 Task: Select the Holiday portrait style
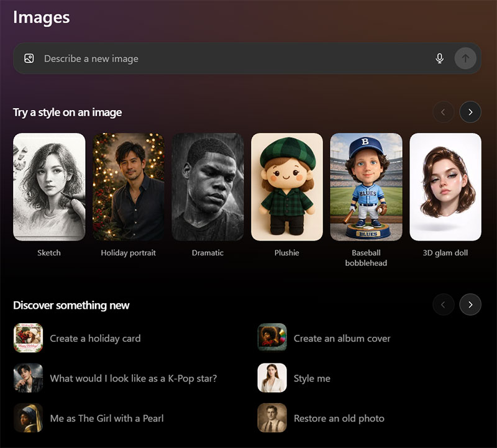tap(129, 186)
